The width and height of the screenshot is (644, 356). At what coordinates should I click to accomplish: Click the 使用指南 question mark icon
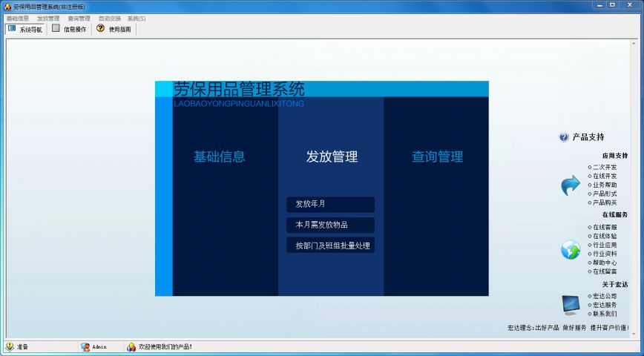[x=100, y=29]
